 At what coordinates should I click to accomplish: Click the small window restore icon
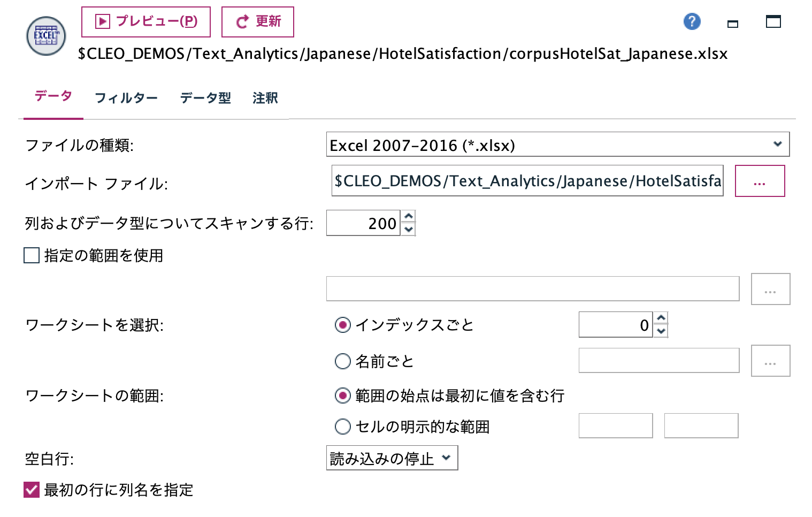tap(732, 24)
